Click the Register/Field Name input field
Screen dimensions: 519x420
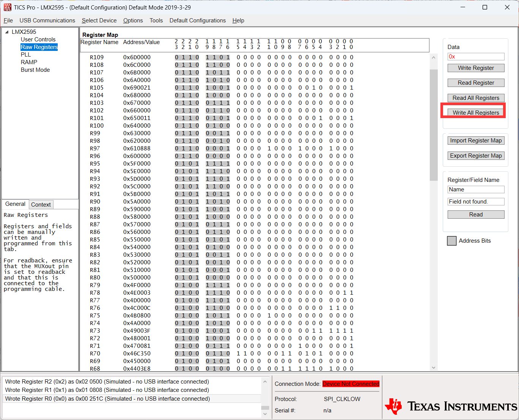pyautogui.click(x=476, y=189)
